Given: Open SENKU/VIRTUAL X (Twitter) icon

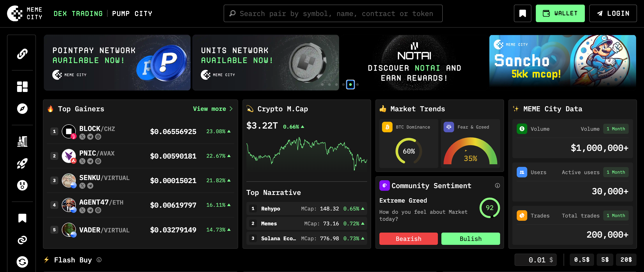Looking at the screenshot, I should click(x=82, y=186).
